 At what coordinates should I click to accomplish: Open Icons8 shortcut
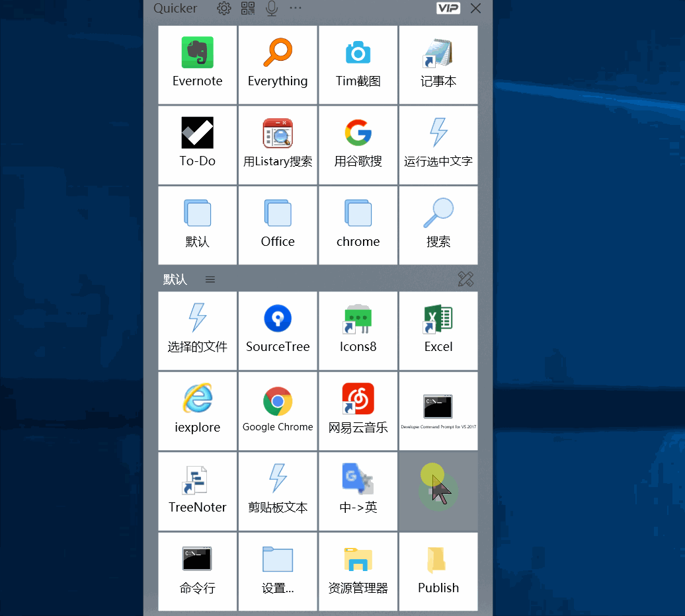[x=358, y=330]
